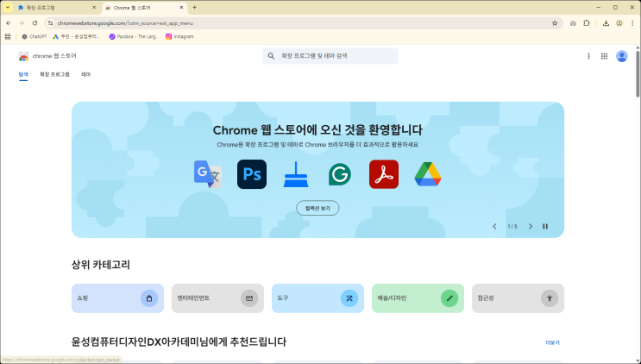Click the blue broom cleaner extension icon
Viewport: 641px width, 364px height.
pos(296,174)
